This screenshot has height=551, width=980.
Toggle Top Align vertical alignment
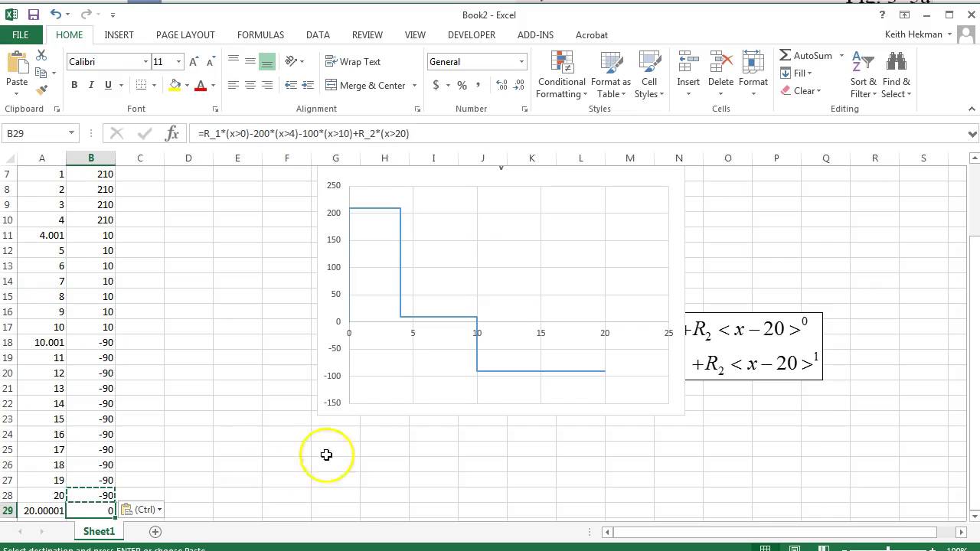(x=234, y=62)
